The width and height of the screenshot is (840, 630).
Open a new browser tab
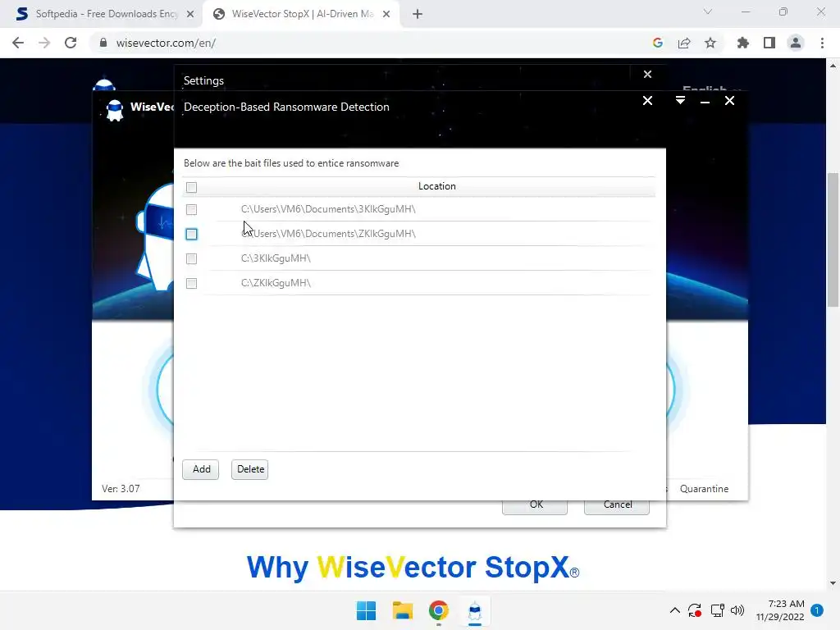pyautogui.click(x=418, y=14)
